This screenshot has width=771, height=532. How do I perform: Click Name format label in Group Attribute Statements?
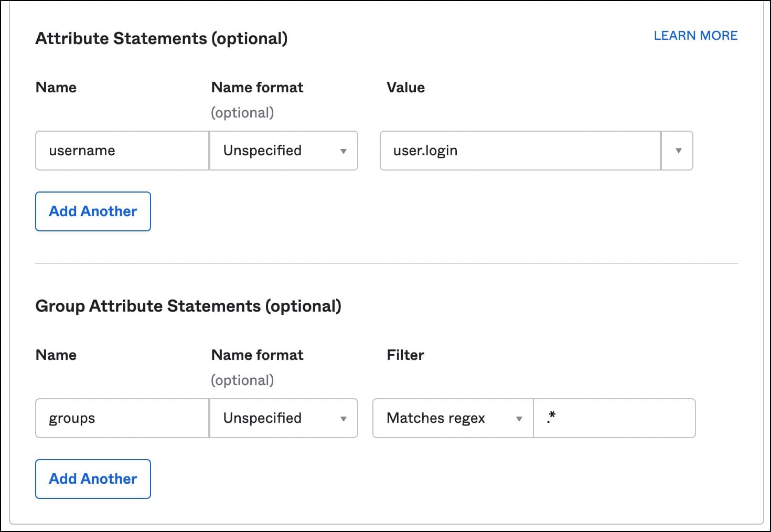[257, 355]
